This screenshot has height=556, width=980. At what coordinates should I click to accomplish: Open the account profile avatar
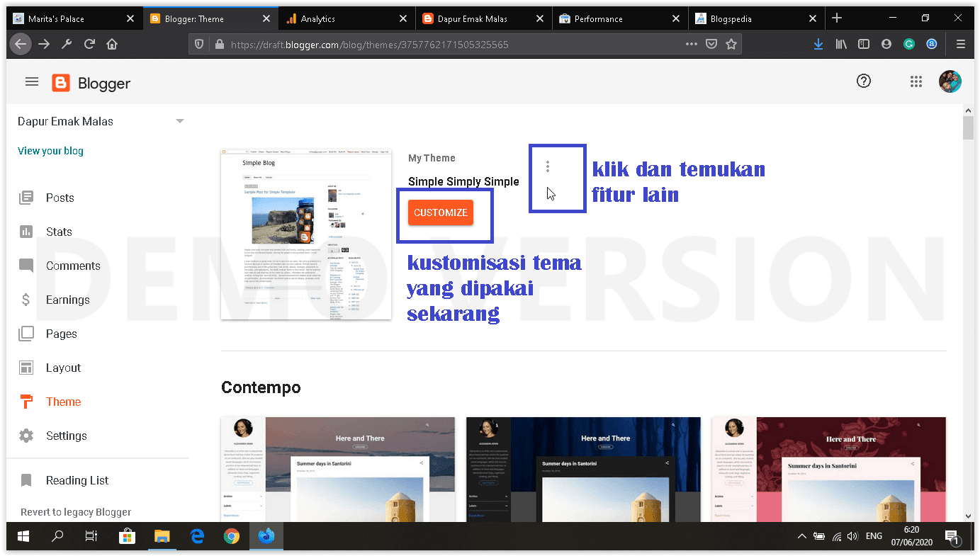point(950,81)
